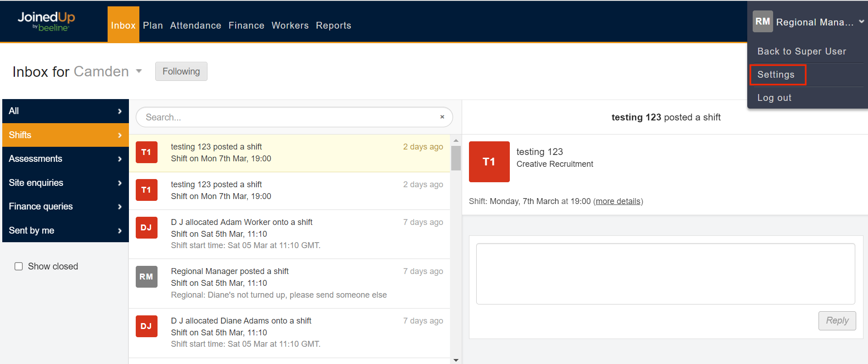Viewport: 868px width, 364px height.
Task: Open the Finance tab in the navigation
Action: coord(246,25)
